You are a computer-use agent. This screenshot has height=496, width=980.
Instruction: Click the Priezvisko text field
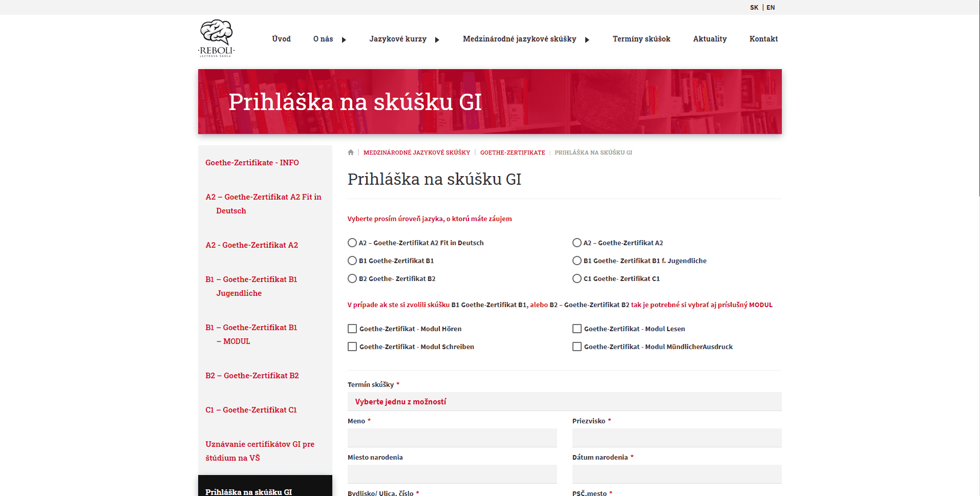click(x=676, y=438)
